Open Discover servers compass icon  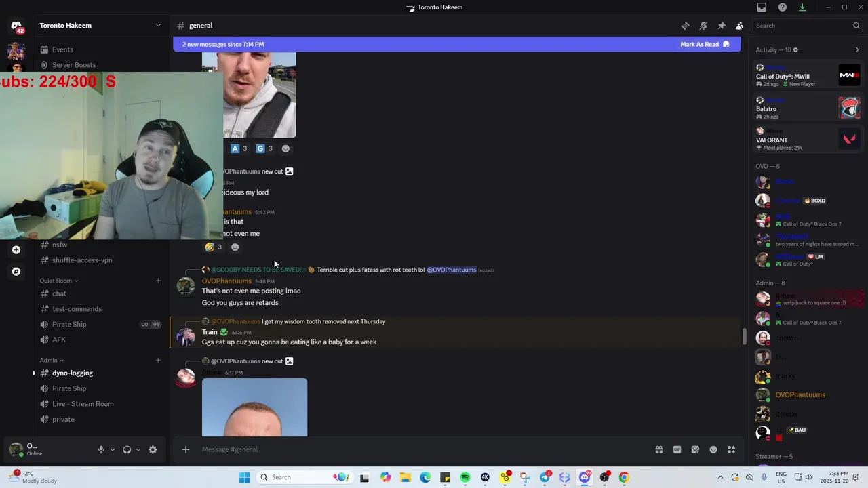pos(16,272)
